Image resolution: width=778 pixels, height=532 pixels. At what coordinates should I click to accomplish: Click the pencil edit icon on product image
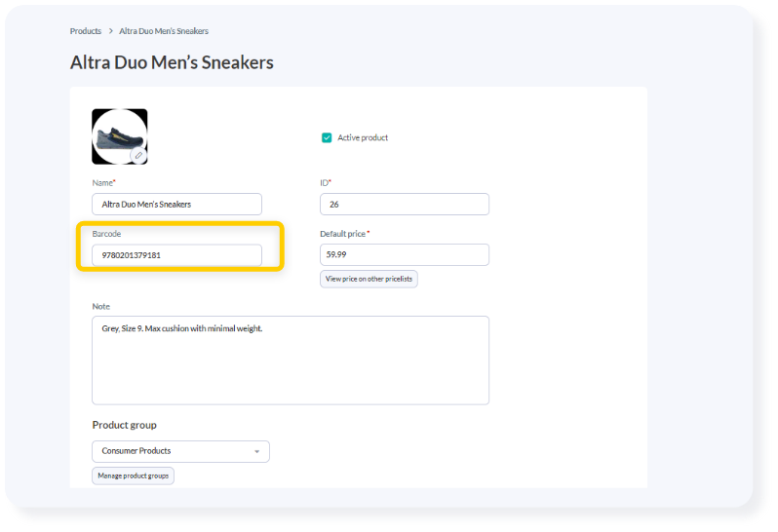138,155
